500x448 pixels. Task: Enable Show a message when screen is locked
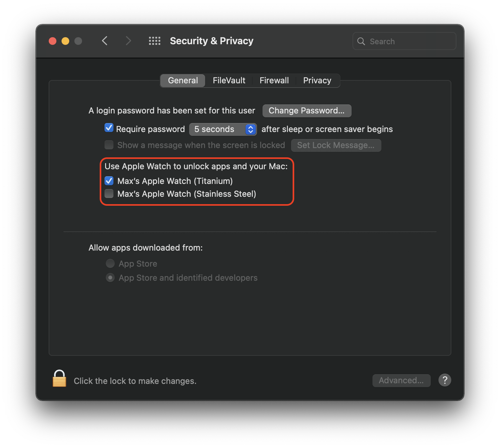tap(109, 145)
